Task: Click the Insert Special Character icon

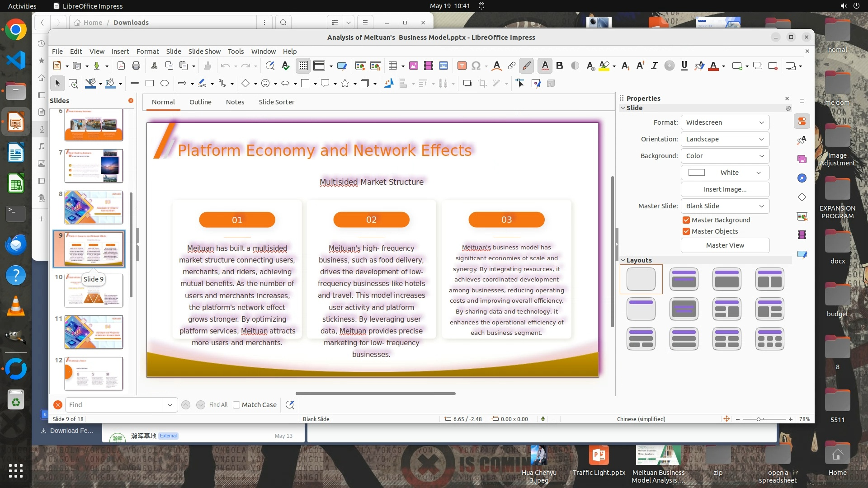Action: pyautogui.click(x=476, y=66)
